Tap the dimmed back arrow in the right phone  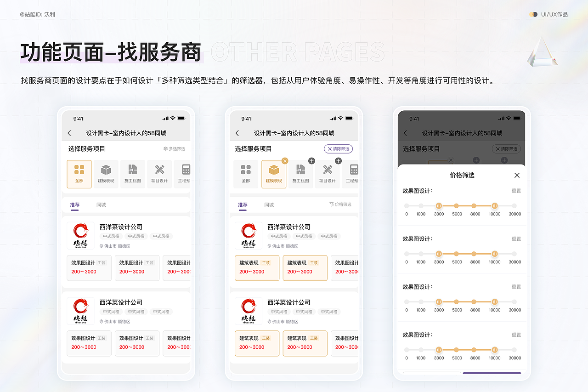pos(405,133)
